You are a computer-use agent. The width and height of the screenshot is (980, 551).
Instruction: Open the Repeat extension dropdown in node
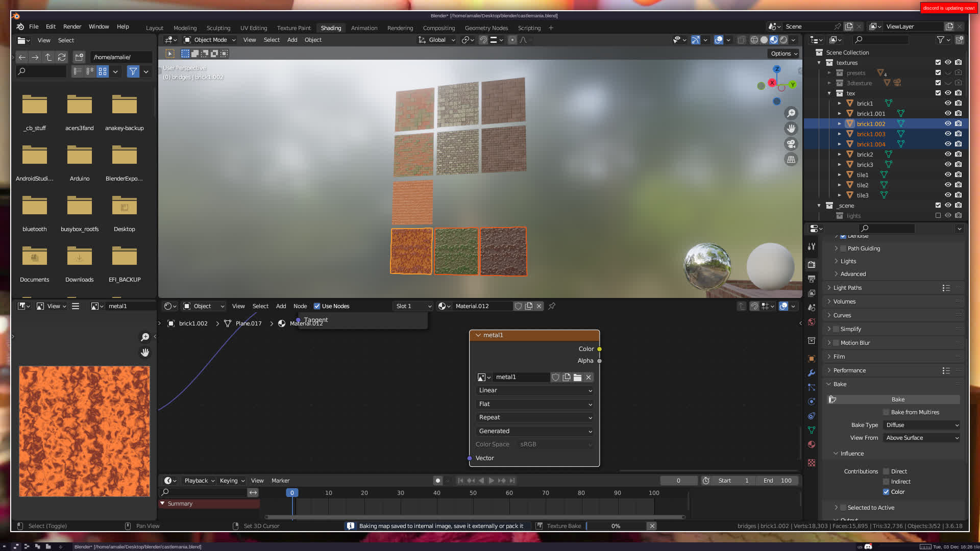coord(534,417)
